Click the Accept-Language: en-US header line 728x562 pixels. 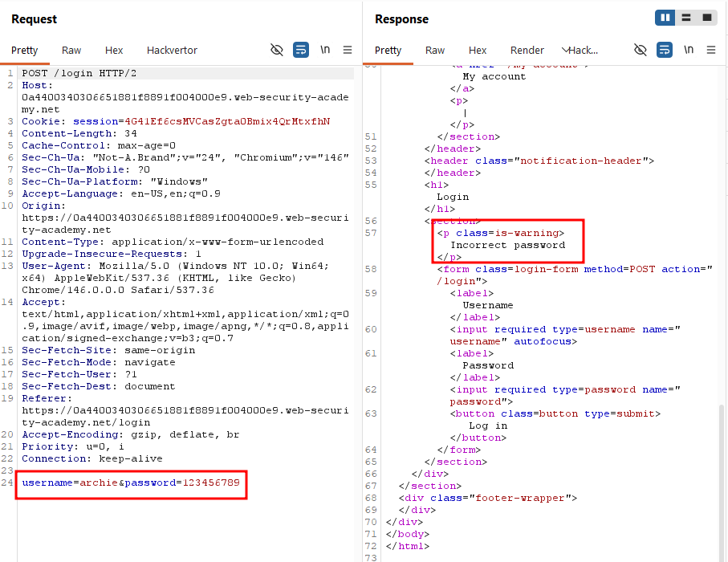point(120,194)
